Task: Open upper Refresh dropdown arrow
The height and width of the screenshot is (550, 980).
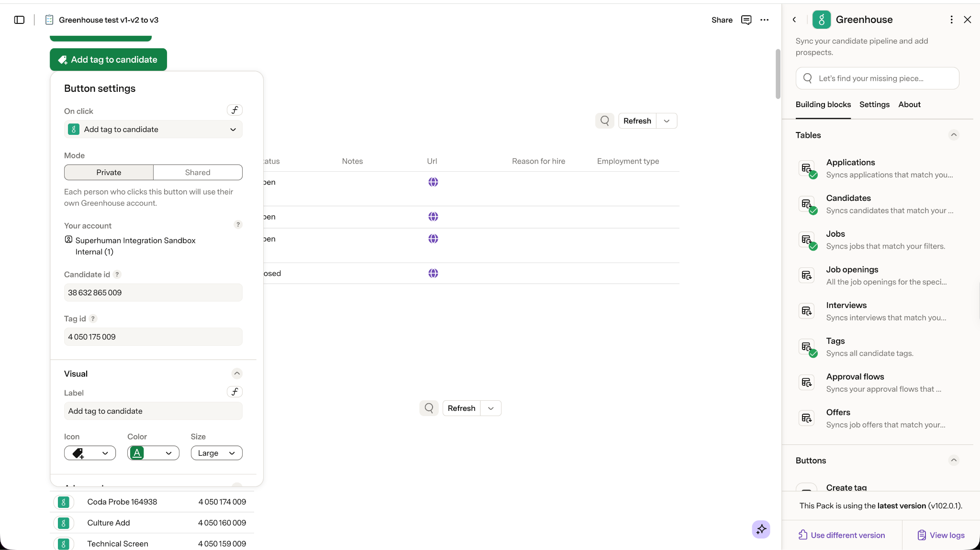Action: 667,121
